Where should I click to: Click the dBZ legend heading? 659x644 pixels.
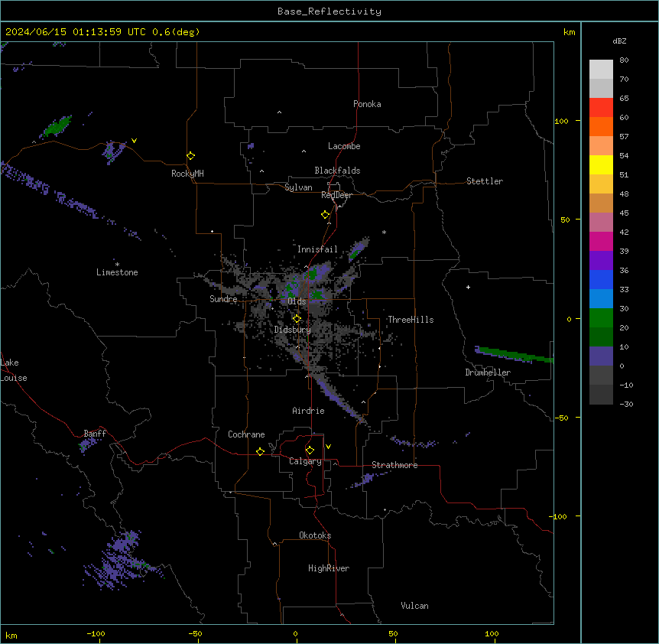[x=619, y=41]
